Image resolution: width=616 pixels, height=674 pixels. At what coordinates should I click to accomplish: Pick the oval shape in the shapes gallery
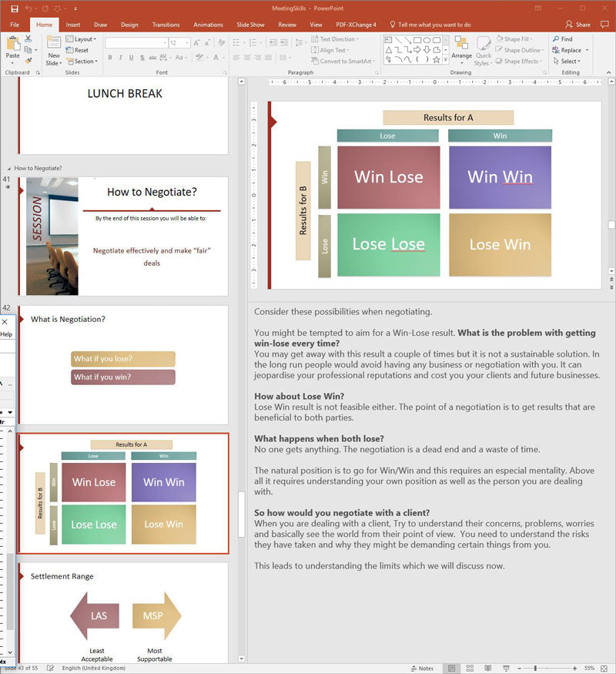[427, 40]
